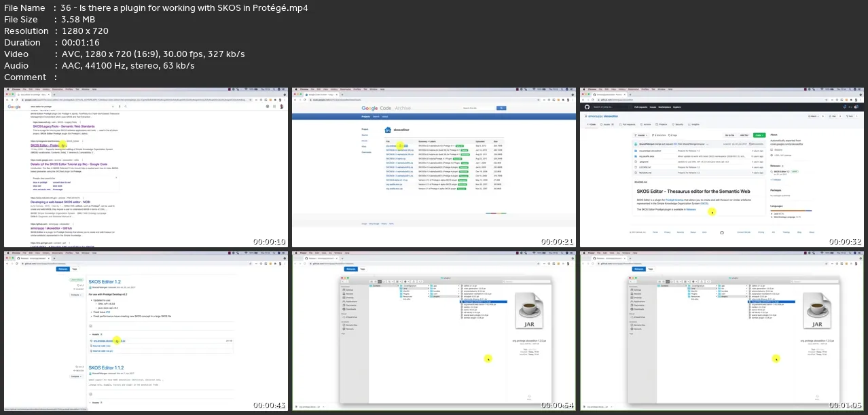Open 'Wikis' in the Google Code Archive sidebar
The width and height of the screenshot is (868, 415).
coord(364,146)
